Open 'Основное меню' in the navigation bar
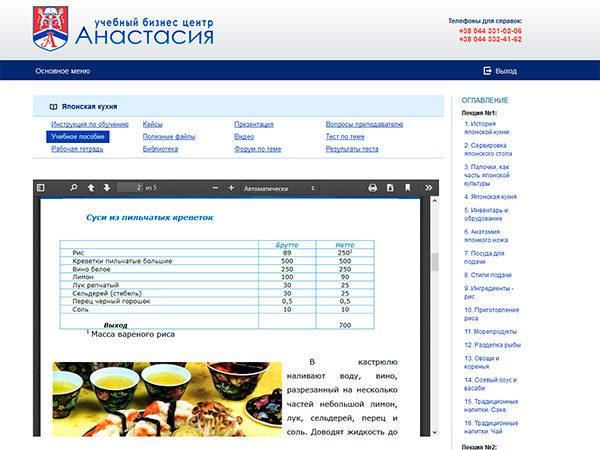The width and height of the screenshot is (600, 450). point(62,71)
